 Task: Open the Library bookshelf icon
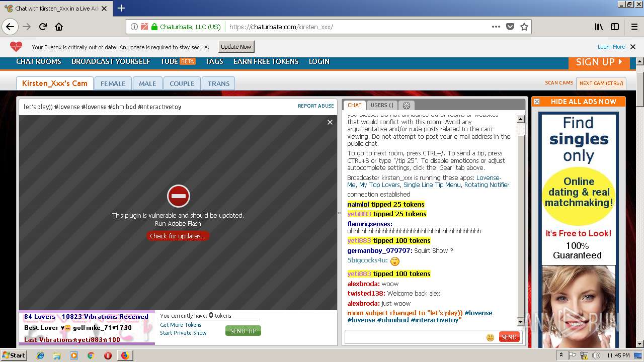click(599, 27)
